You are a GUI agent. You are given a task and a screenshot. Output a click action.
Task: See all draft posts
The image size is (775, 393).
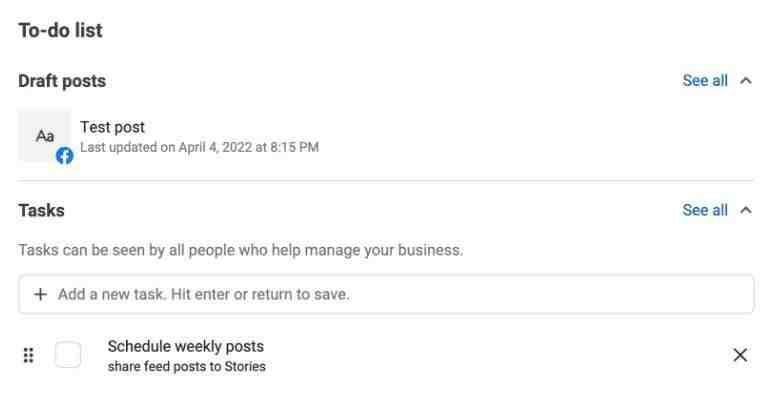[x=705, y=81]
